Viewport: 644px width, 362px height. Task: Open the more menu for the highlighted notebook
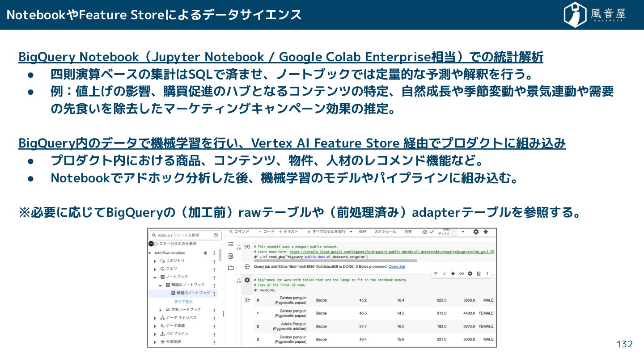pos(214,294)
